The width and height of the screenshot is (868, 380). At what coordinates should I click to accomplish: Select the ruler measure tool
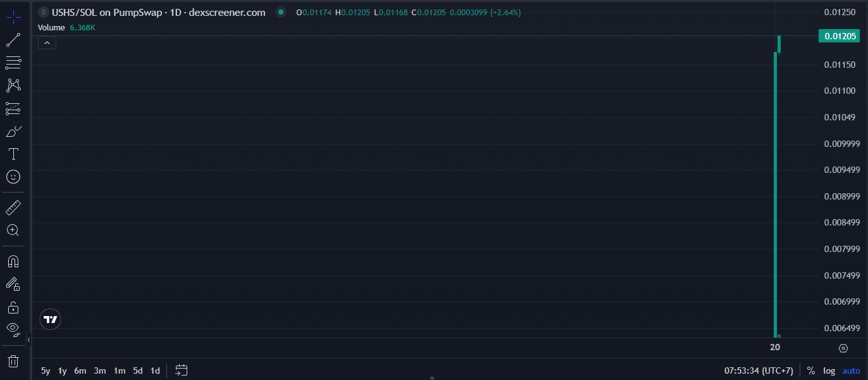(x=13, y=207)
